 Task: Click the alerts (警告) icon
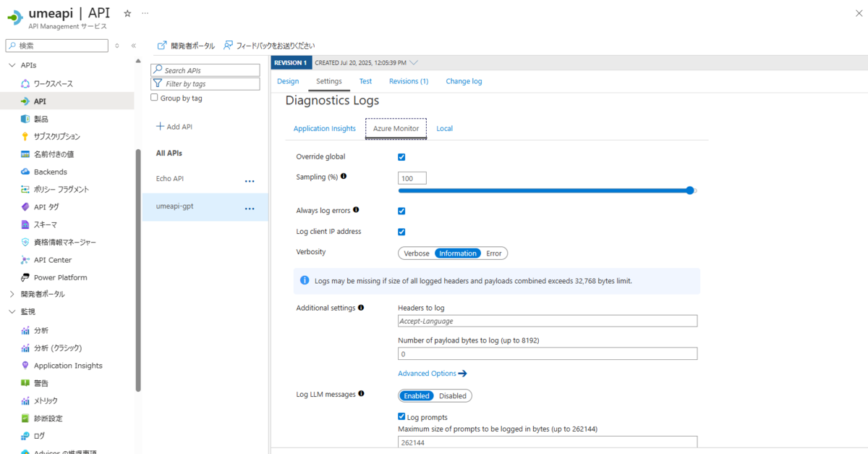coord(25,383)
